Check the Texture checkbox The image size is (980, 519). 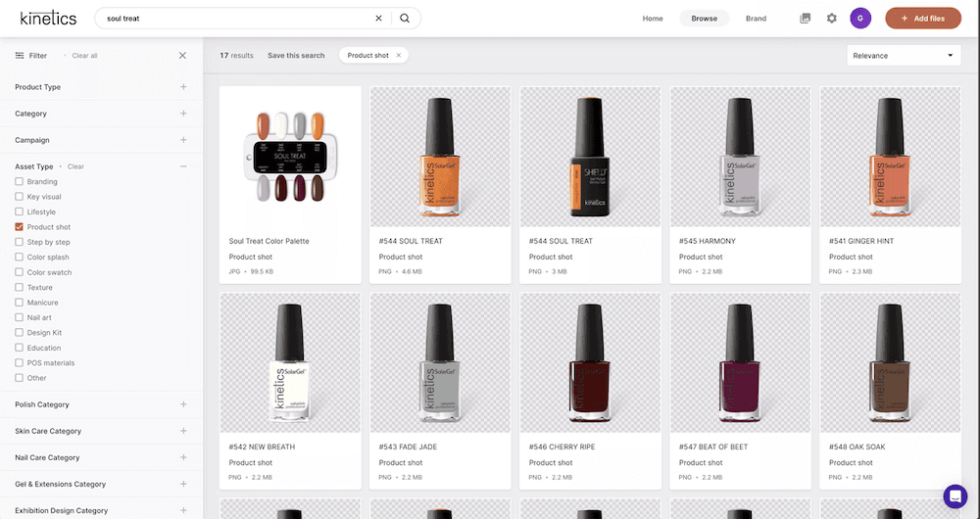coord(20,287)
